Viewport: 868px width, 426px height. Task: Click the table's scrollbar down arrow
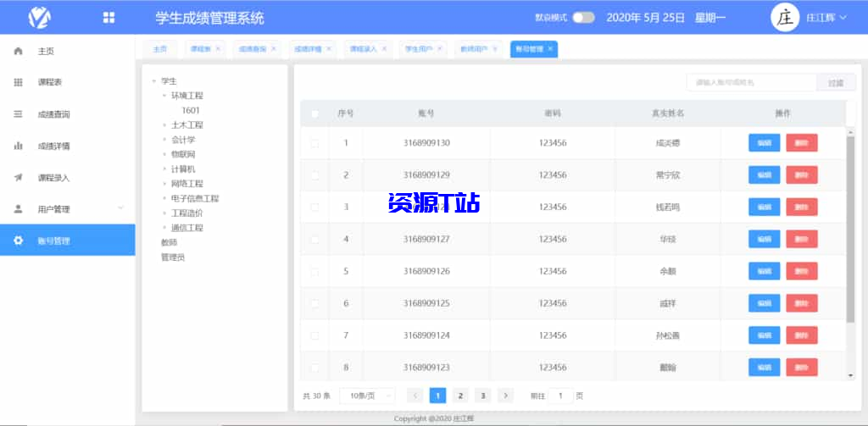tap(851, 376)
